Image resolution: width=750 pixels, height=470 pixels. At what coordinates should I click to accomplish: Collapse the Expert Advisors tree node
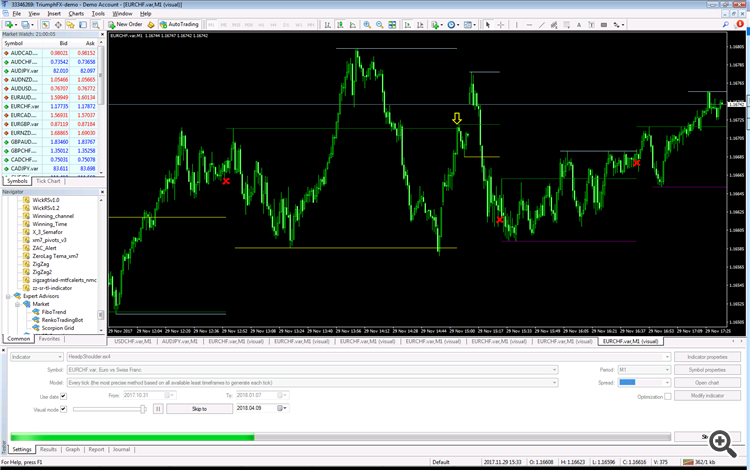(x=8, y=296)
